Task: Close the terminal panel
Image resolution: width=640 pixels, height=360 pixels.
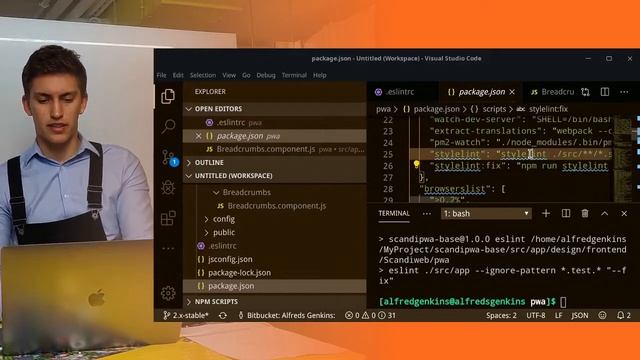Action: point(624,213)
